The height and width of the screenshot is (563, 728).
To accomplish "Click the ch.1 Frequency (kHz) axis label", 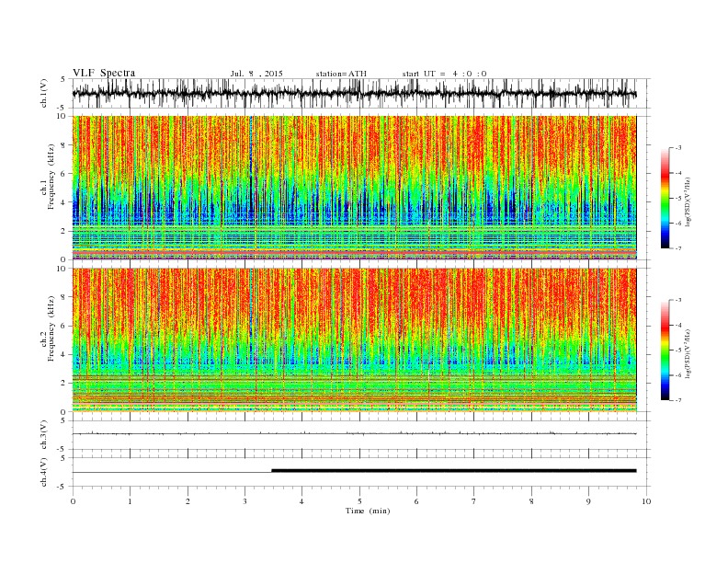I will point(48,177).
